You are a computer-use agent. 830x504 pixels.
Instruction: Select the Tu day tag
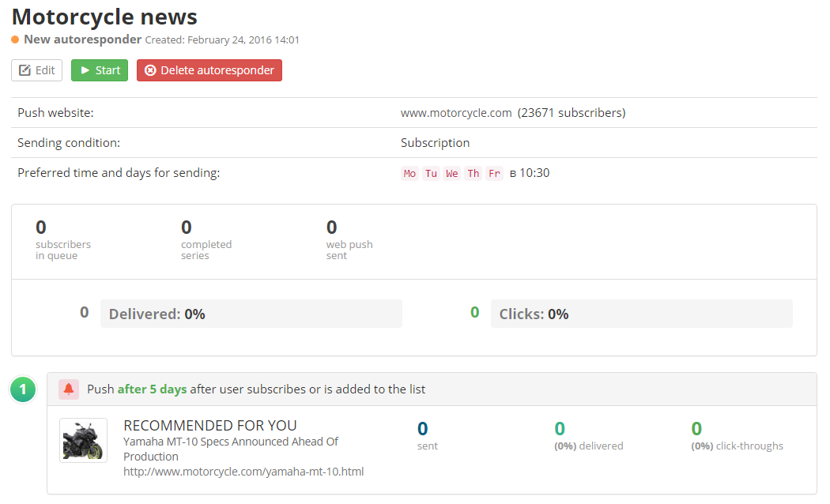431,174
